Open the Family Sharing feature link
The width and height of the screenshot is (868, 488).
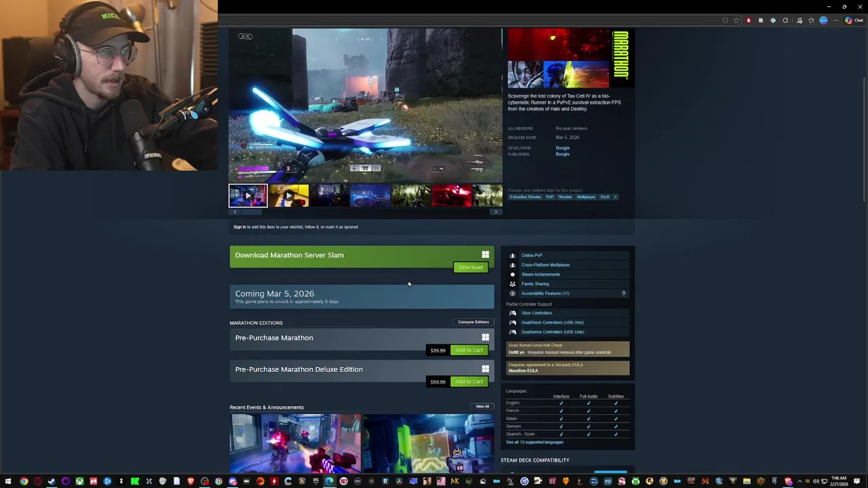pyautogui.click(x=535, y=284)
